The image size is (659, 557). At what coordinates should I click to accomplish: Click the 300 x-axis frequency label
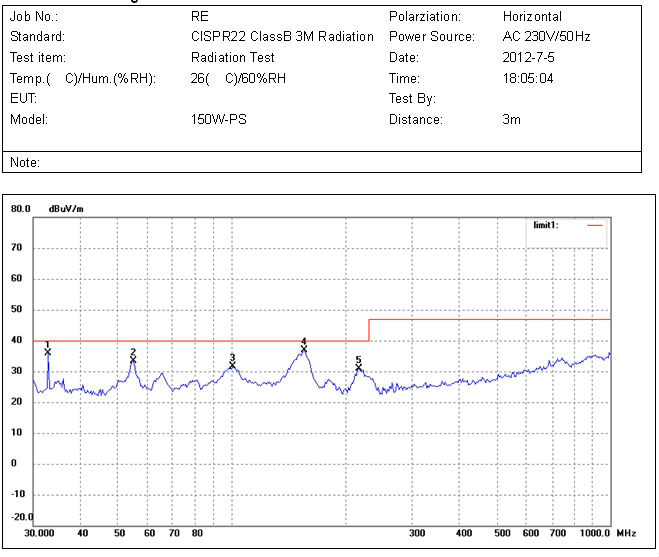417,533
